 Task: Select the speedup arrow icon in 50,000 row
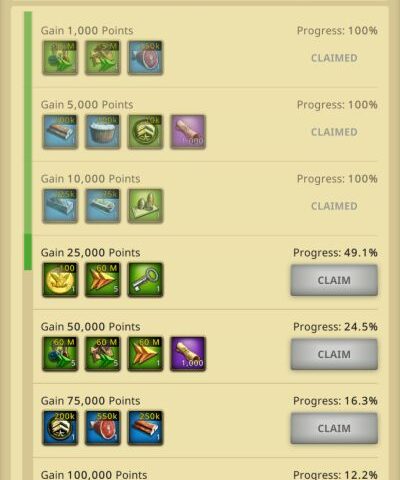pos(145,354)
